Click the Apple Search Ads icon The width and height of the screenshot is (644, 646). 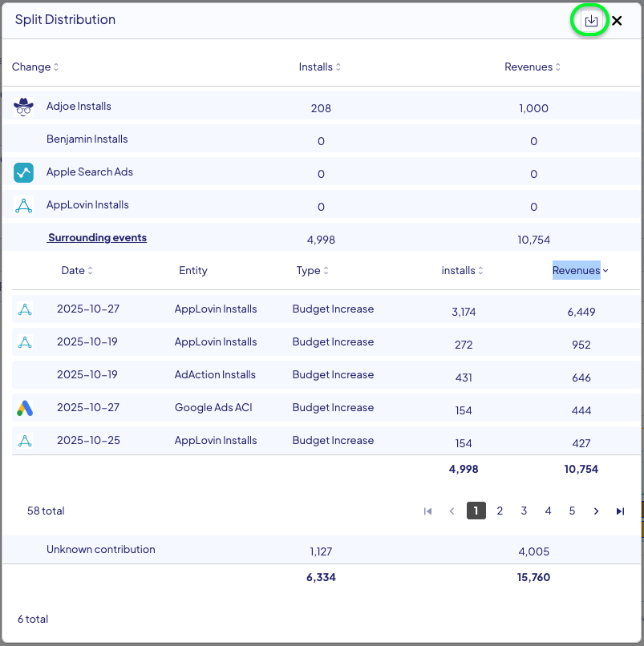24,172
